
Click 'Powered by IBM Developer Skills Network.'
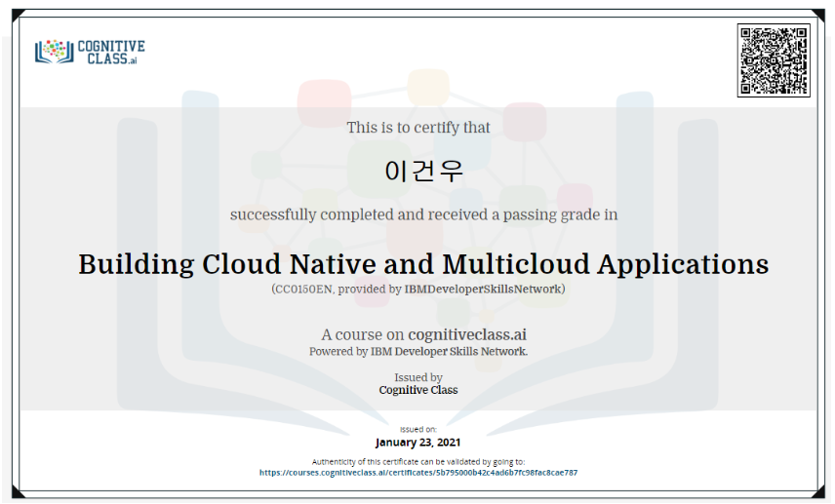418,352
